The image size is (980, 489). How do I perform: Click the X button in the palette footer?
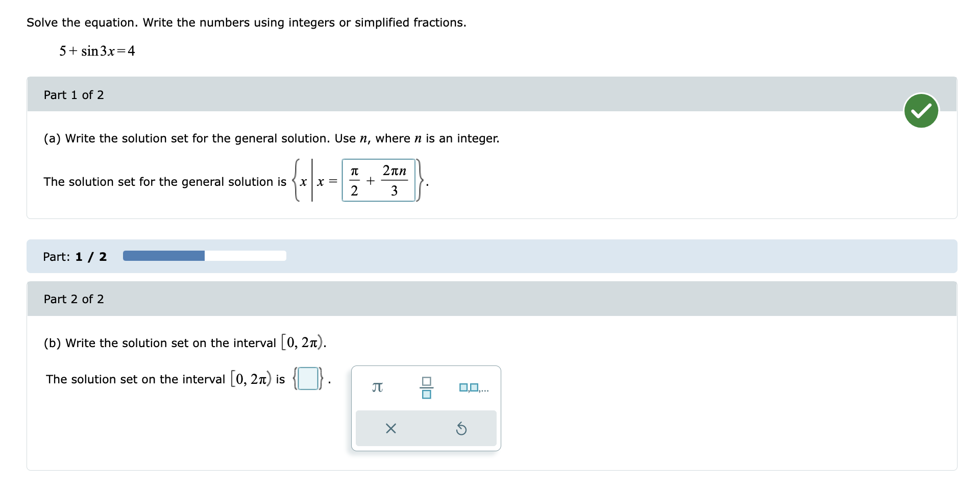click(390, 429)
